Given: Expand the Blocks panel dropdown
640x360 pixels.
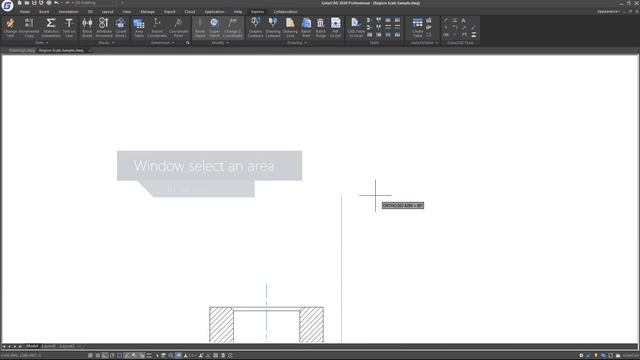Looking at the screenshot, I should pyautogui.click(x=106, y=43).
